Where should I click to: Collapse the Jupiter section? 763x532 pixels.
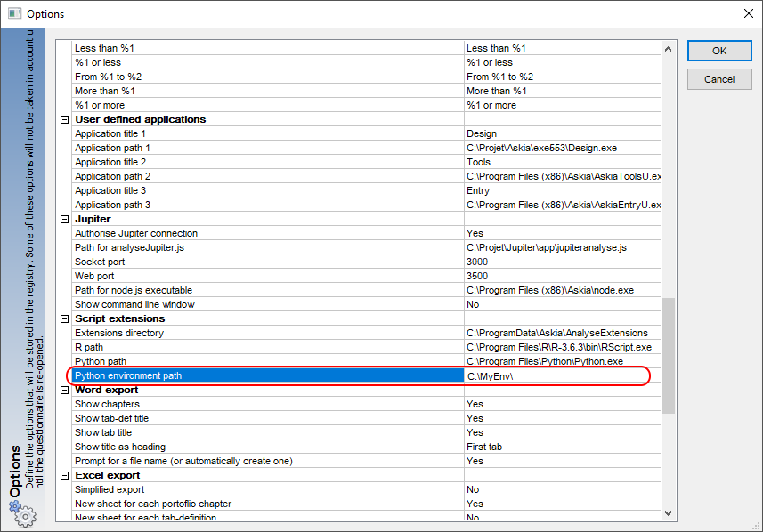pyautogui.click(x=64, y=220)
